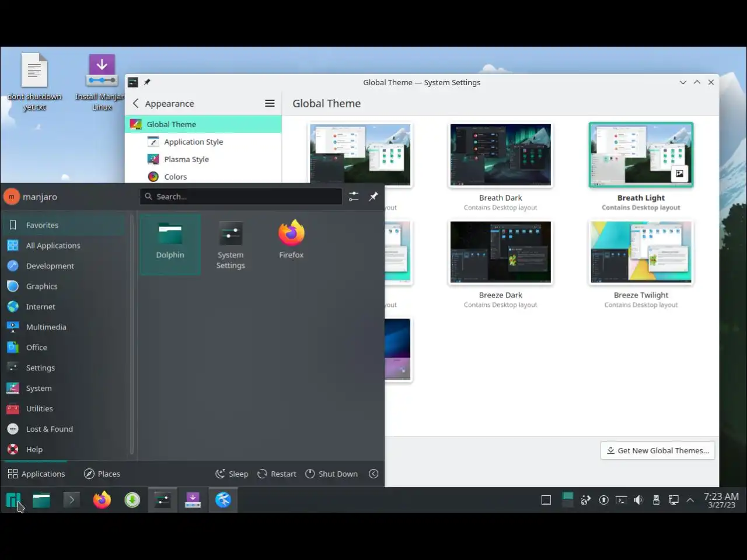Select the Breath Light theme thumbnail
Image resolution: width=747 pixels, height=560 pixels.
[641, 155]
